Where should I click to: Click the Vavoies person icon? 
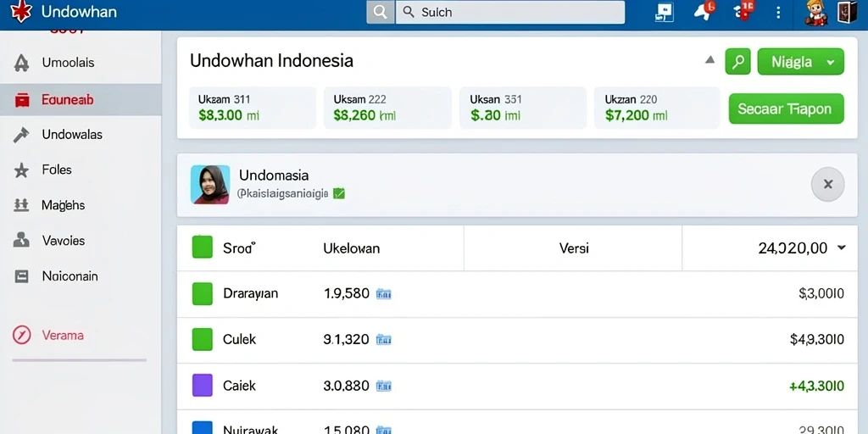[21, 240]
